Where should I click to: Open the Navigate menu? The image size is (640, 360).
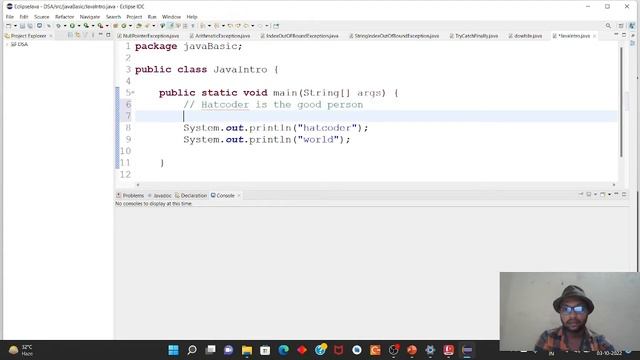click(x=90, y=17)
